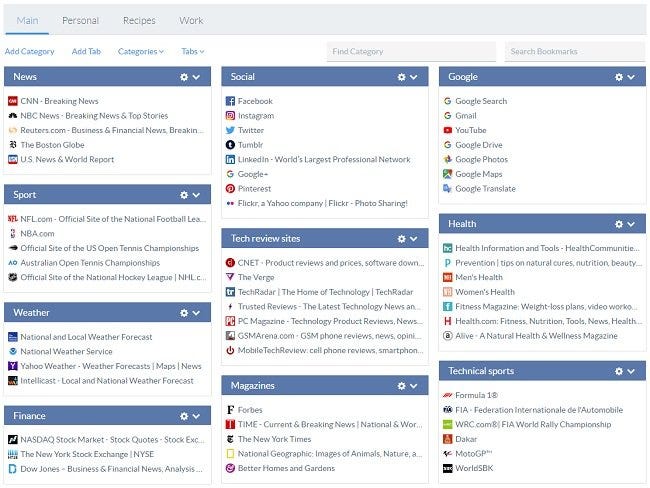Collapse the Sport category with chevron
This screenshot has height=488, width=650.
pyautogui.click(x=197, y=195)
